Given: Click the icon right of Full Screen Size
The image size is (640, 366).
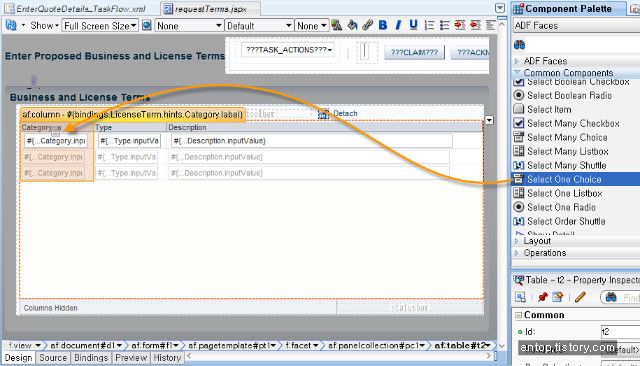Looking at the screenshot, I should [x=147, y=26].
